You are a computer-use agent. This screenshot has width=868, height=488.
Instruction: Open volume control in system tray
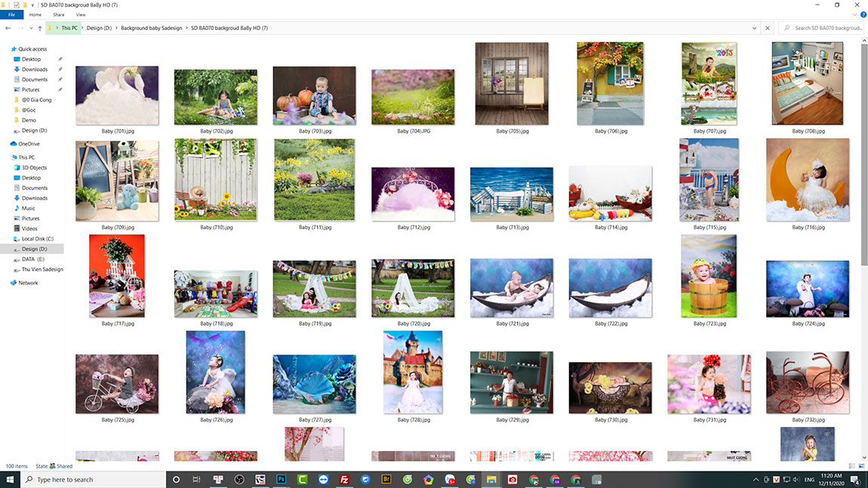pos(796,480)
